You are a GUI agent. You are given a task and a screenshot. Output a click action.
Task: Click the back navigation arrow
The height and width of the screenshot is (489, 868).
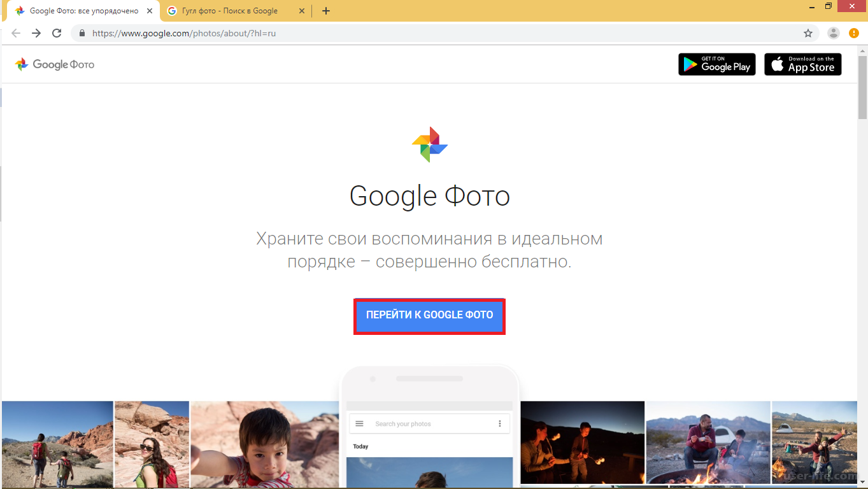(x=15, y=32)
